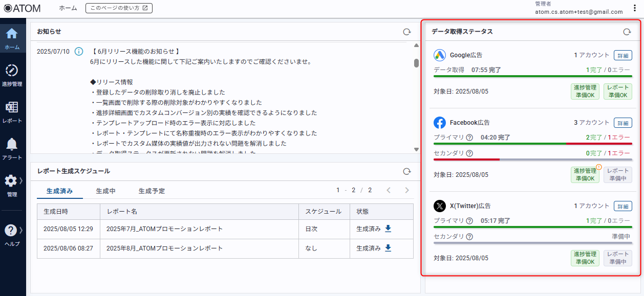This screenshot has height=296, width=644.
Task: Refresh the お知らせ panel
Action: click(x=406, y=32)
